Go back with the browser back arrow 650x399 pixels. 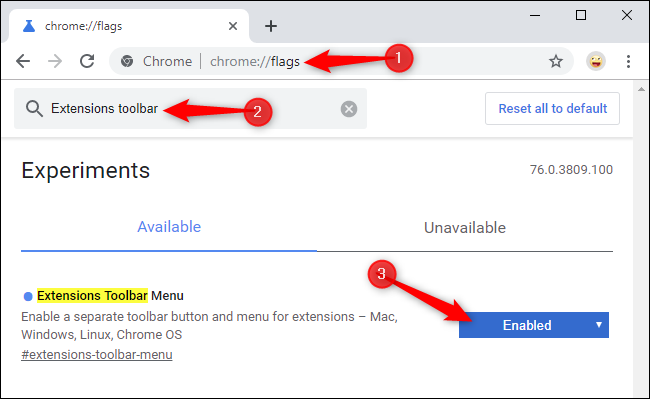click(x=23, y=61)
